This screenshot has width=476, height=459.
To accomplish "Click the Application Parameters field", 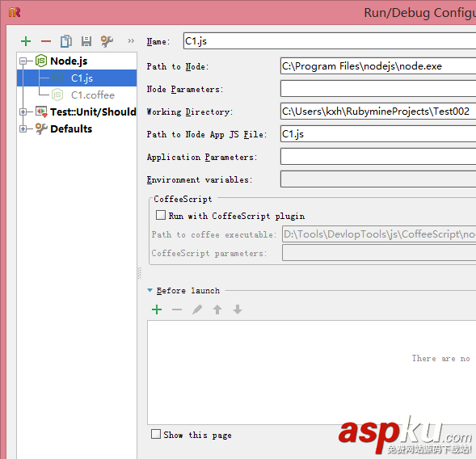I will click(x=378, y=157).
